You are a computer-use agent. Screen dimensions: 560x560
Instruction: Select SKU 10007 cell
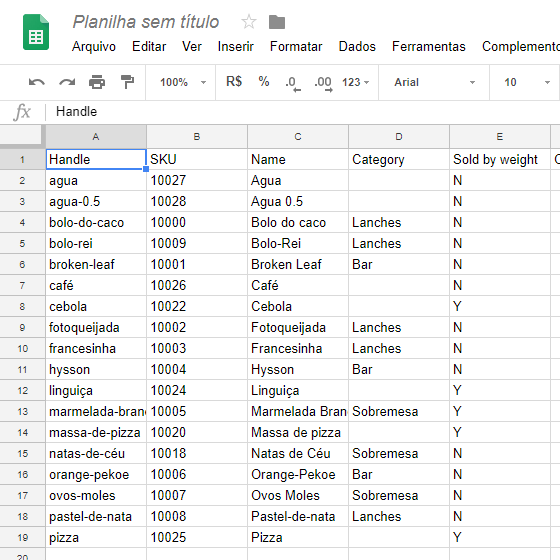pyautogui.click(x=197, y=495)
